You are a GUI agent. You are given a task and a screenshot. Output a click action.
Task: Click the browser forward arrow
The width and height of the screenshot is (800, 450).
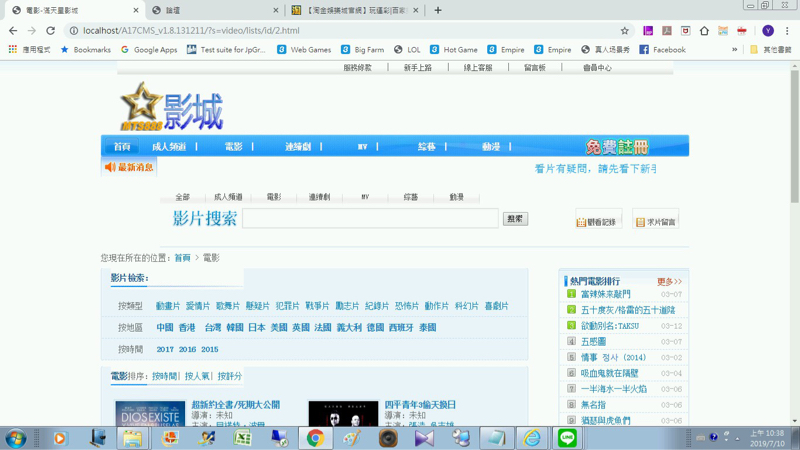pyautogui.click(x=32, y=31)
